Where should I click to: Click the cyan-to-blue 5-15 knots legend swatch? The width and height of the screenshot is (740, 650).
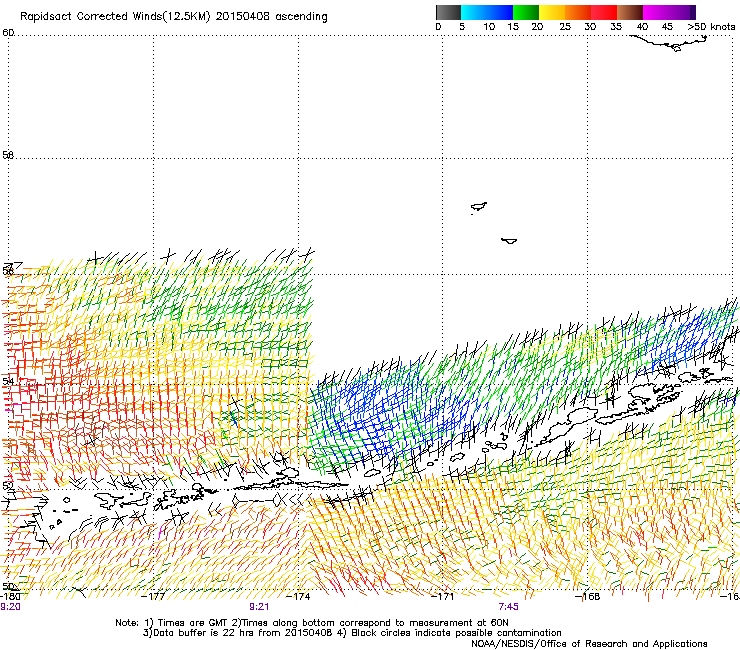click(487, 12)
